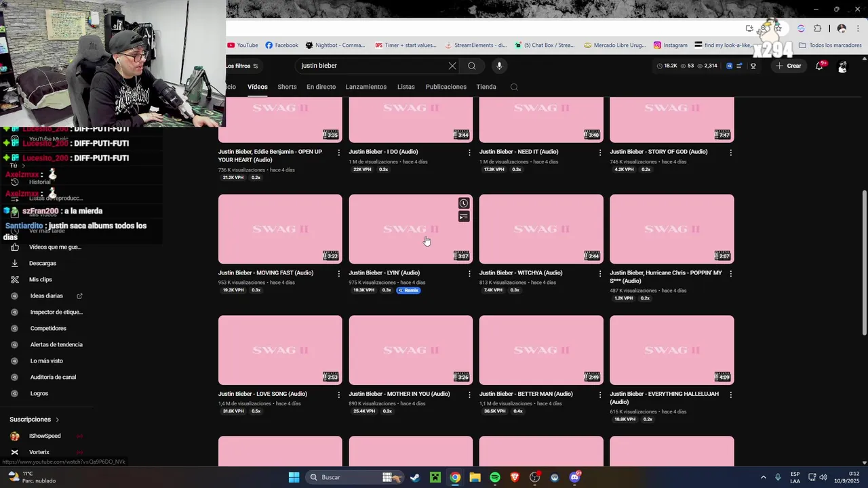Open the Minecraft icon in the taskbar
The image size is (868, 488).
tap(435, 477)
